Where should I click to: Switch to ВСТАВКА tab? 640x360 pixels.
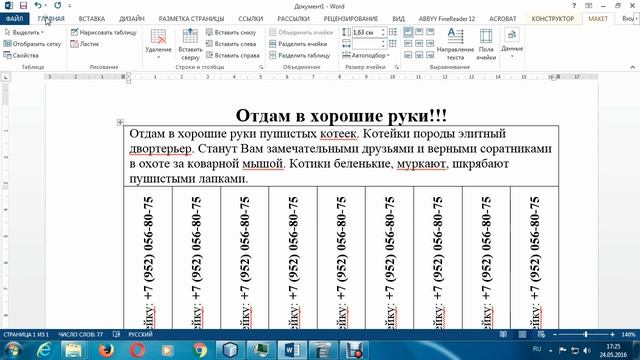pyautogui.click(x=92, y=19)
